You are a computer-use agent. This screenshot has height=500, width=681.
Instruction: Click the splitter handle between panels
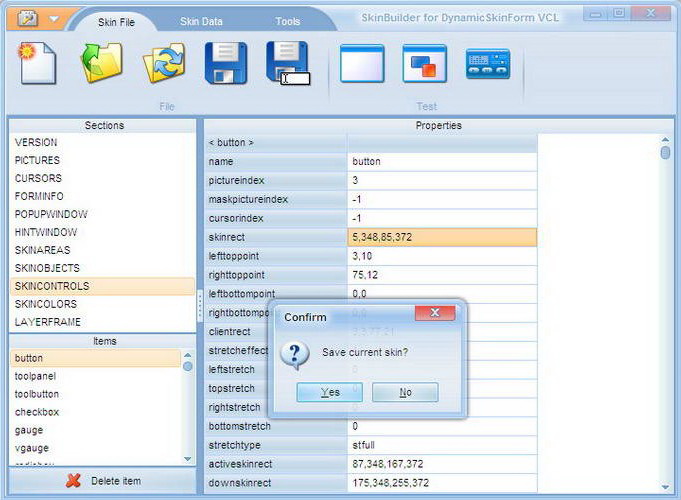200,305
